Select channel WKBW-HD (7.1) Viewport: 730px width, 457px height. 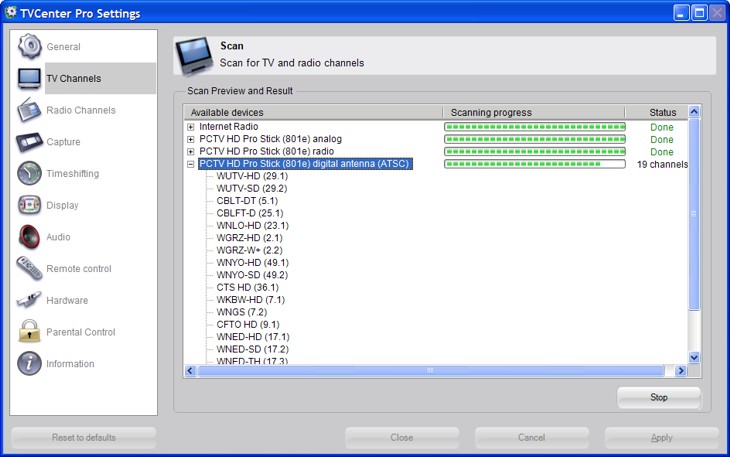(251, 300)
